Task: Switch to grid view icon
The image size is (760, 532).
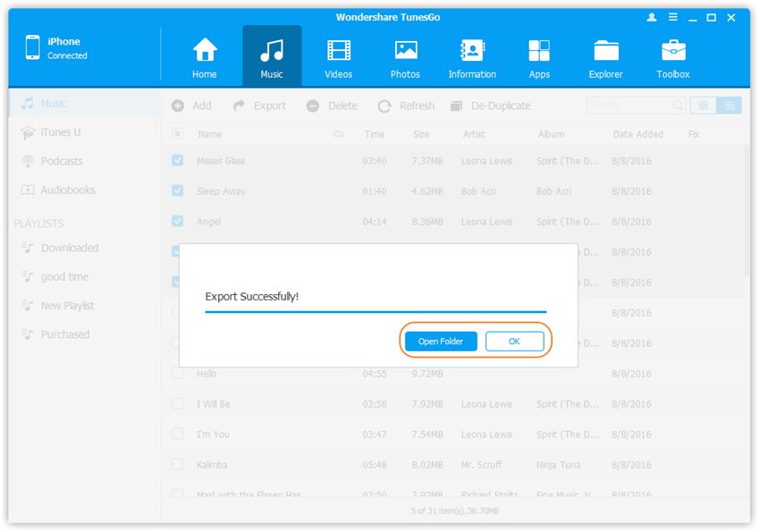Action: coord(704,106)
